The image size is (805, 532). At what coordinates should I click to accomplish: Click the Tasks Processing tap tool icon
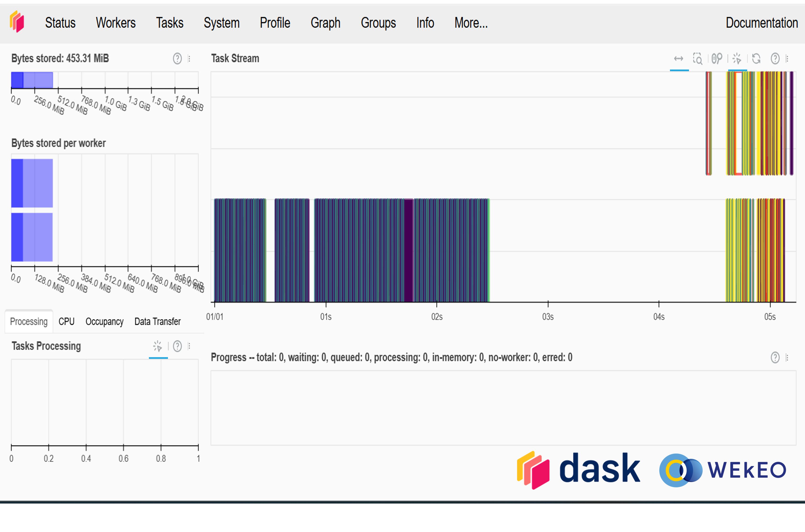pyautogui.click(x=158, y=346)
